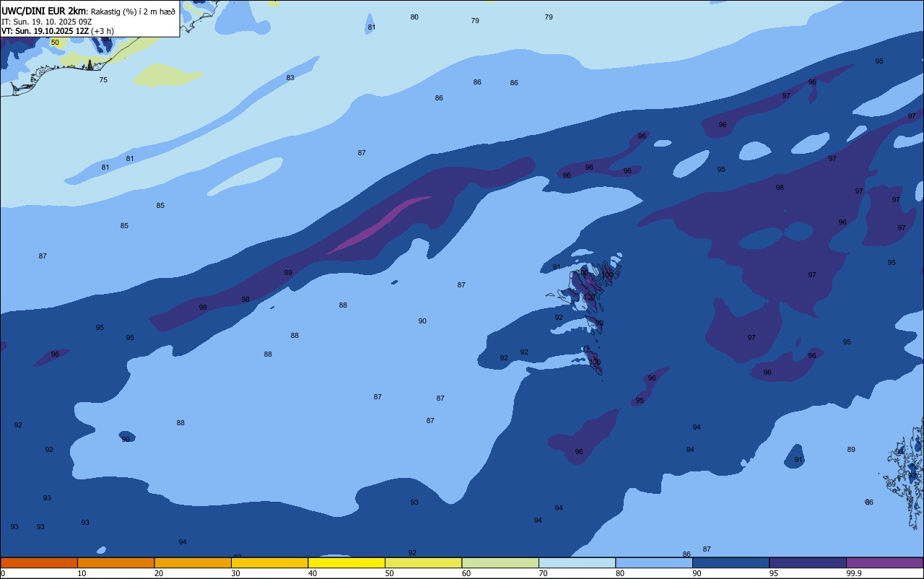
Task: Click the golden 30–40 legend swatch
Action: 269,562
